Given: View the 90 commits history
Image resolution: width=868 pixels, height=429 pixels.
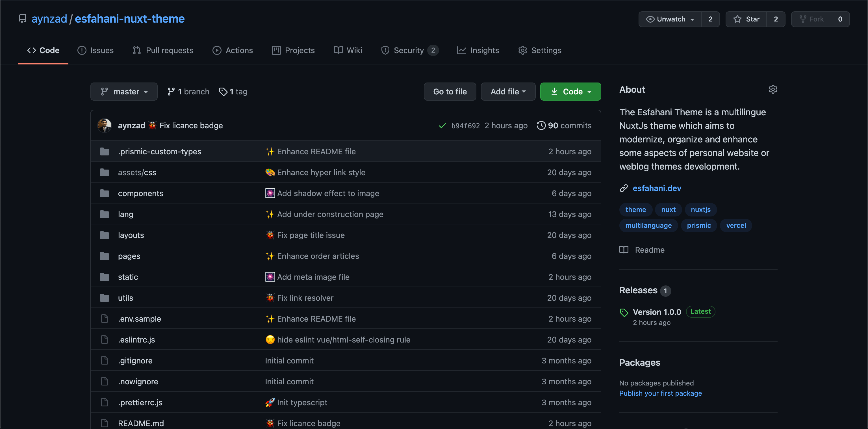Looking at the screenshot, I should click(564, 125).
